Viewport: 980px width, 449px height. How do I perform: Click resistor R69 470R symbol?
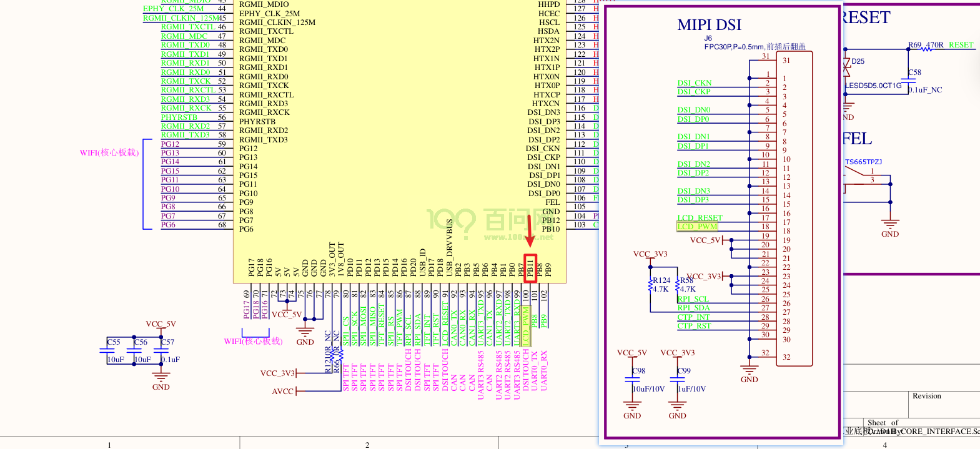[x=926, y=49]
